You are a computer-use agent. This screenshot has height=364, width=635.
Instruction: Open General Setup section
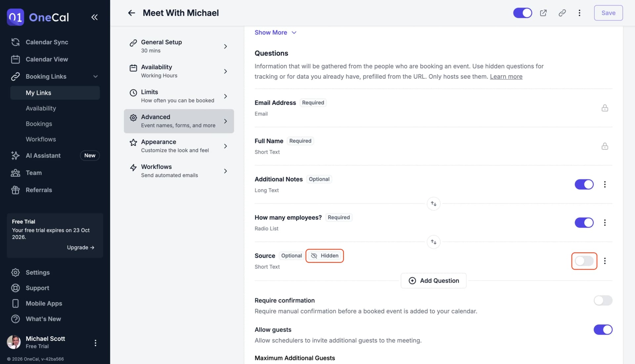coord(179,46)
